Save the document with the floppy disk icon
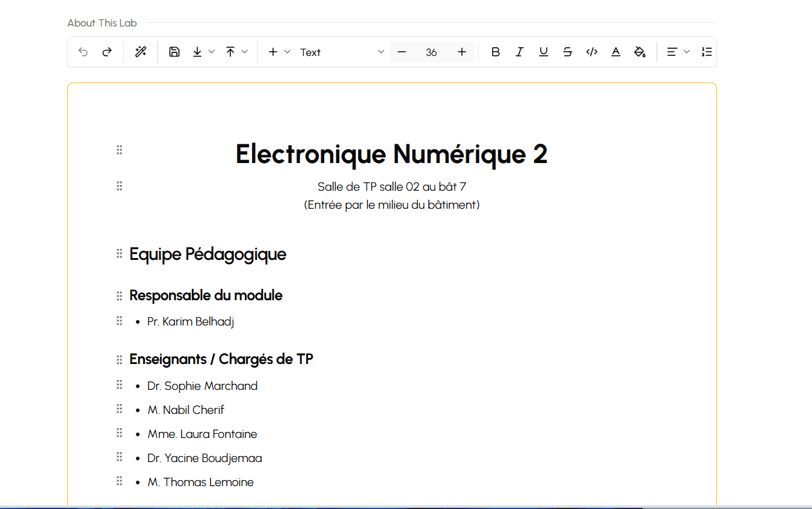 174,52
